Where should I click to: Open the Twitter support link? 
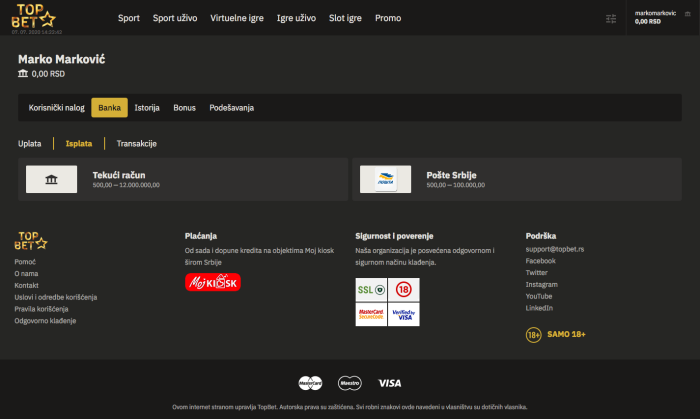click(x=537, y=273)
